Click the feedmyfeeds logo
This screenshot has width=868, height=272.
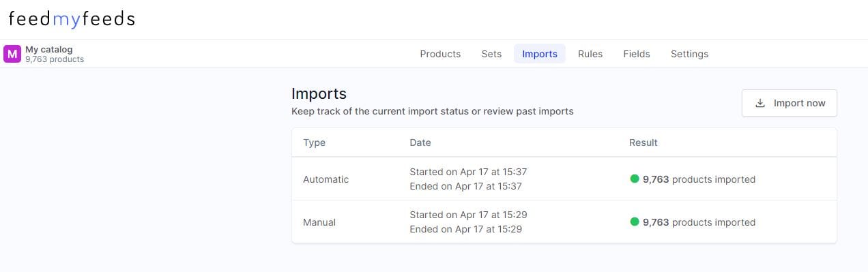tap(72, 19)
